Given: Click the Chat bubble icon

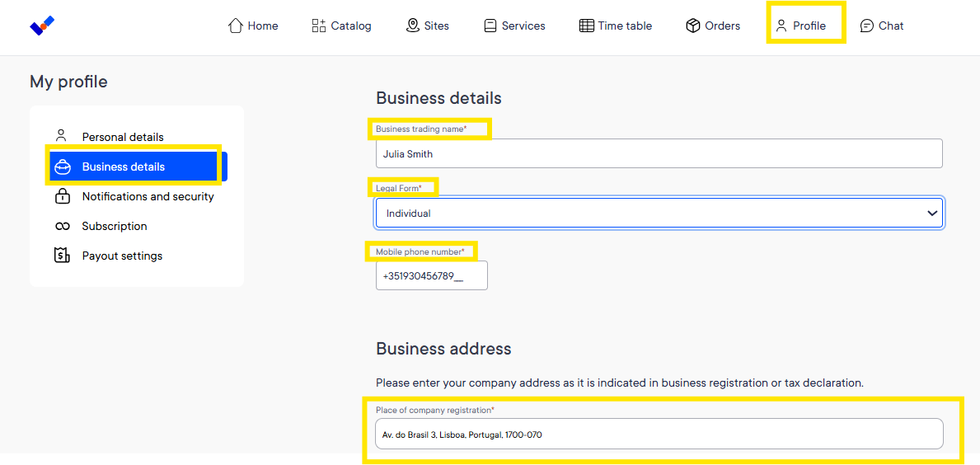Looking at the screenshot, I should coord(867,26).
